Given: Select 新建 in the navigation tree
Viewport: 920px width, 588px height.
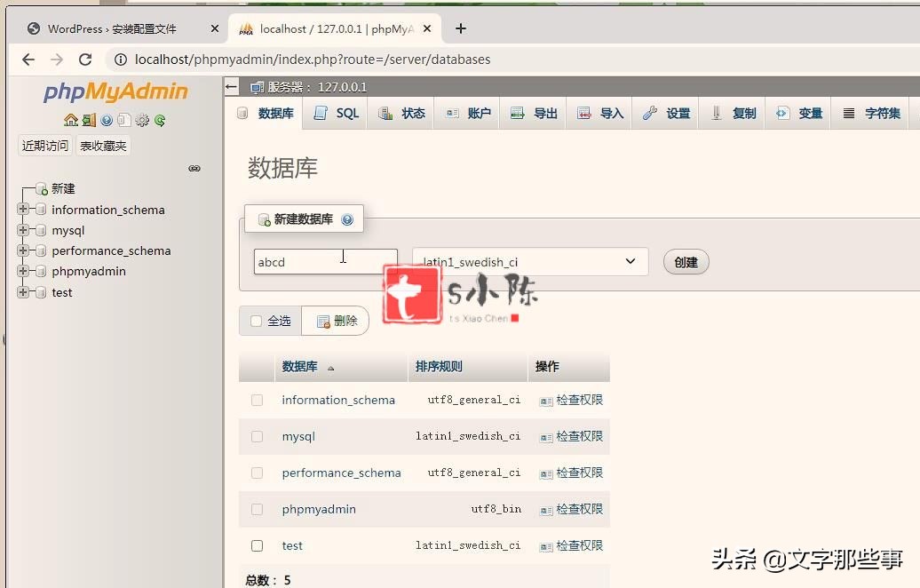Looking at the screenshot, I should [x=63, y=189].
